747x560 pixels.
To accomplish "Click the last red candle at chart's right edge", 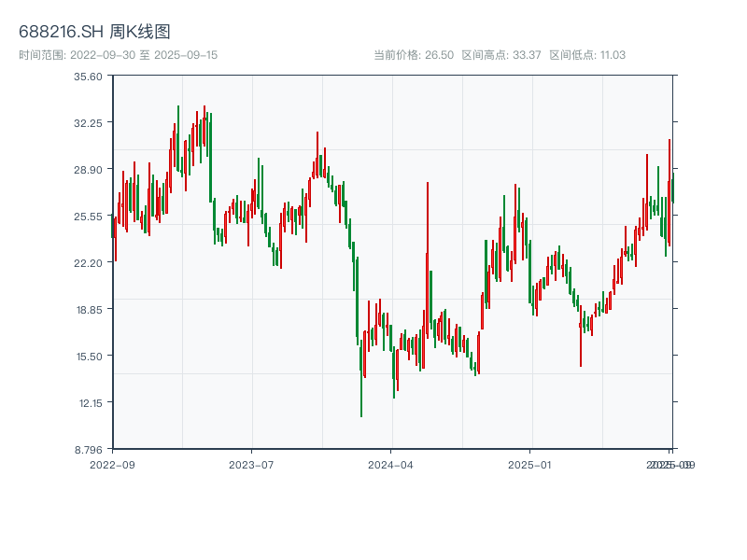I will click(669, 193).
